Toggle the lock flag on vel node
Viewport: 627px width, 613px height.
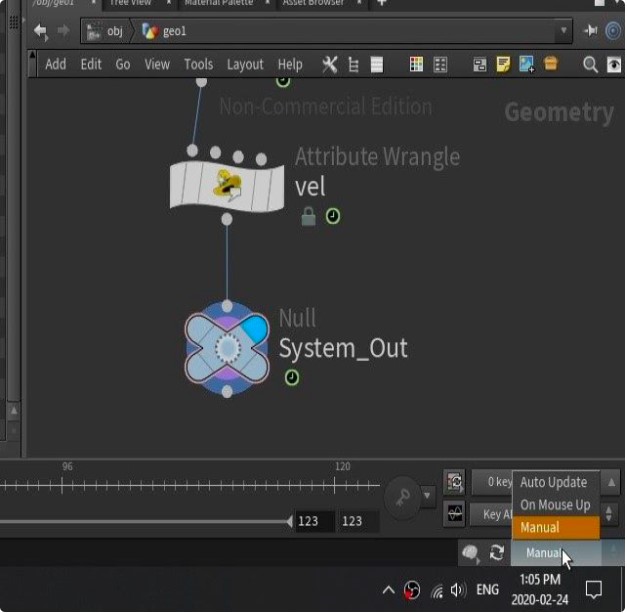point(309,216)
